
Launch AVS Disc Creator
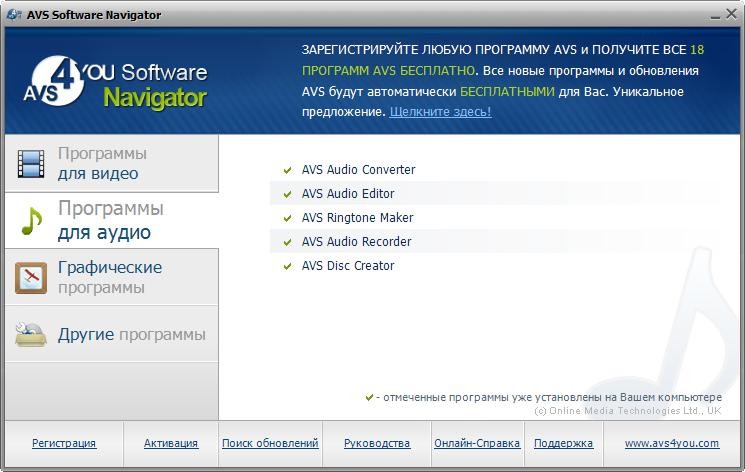pos(348,266)
